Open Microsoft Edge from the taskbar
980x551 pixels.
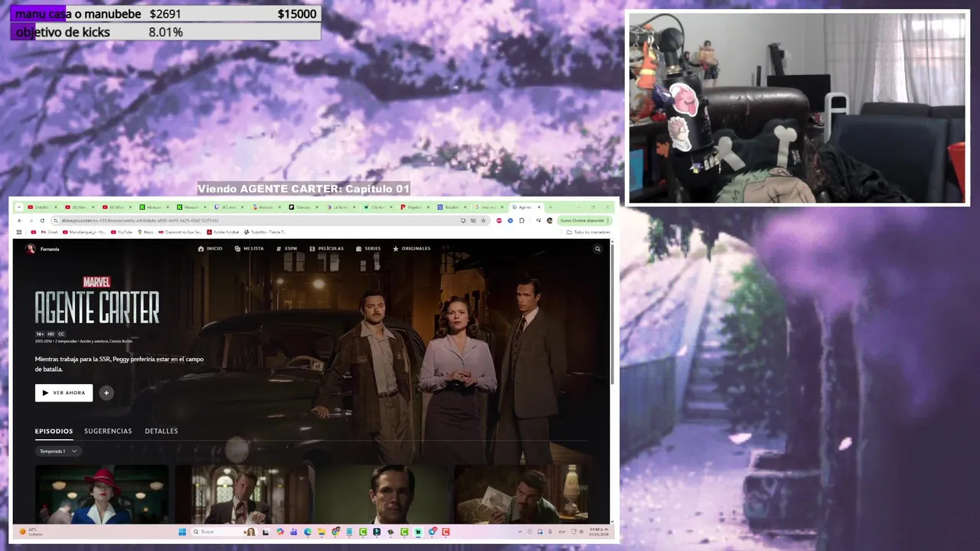pyautogui.click(x=308, y=532)
